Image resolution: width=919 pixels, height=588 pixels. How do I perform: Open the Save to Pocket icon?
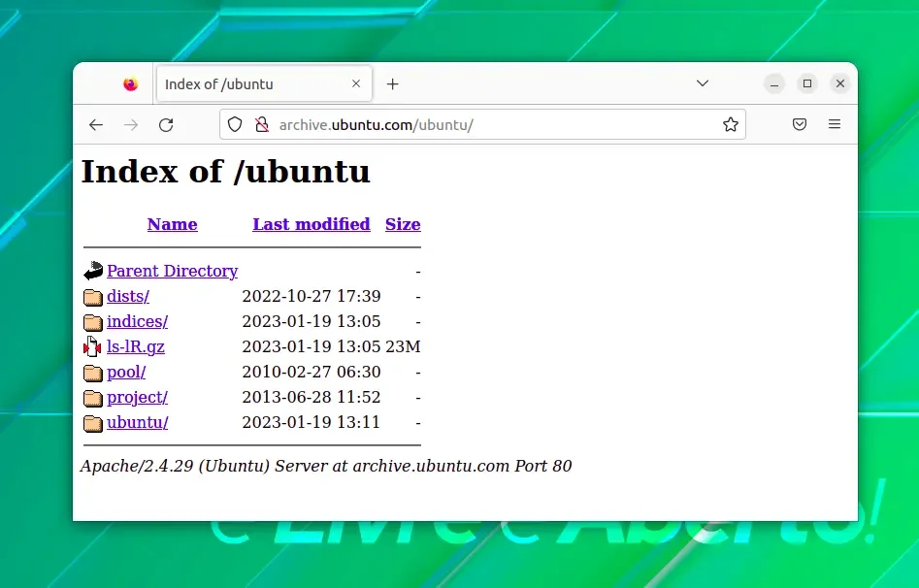pyautogui.click(x=800, y=124)
